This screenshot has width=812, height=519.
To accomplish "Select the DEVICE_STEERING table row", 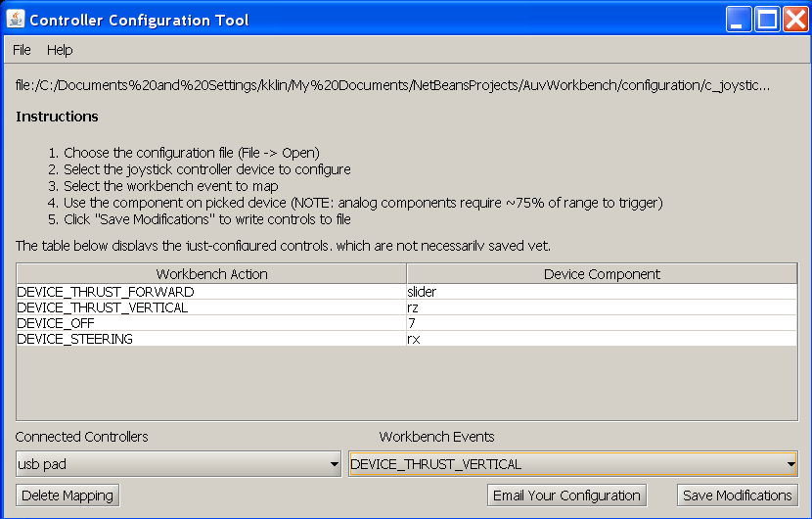I will click(407, 339).
